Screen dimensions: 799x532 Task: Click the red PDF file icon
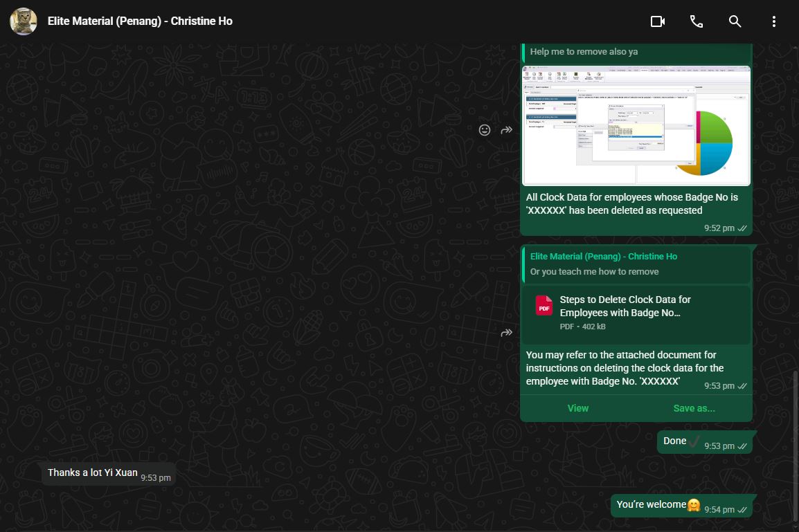tap(544, 306)
